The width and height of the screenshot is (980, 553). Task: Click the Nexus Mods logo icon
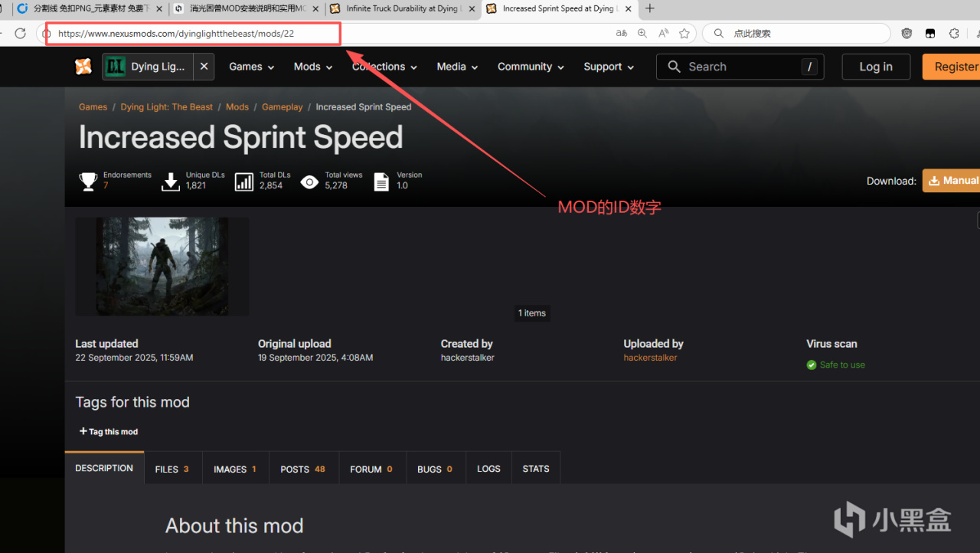click(x=83, y=67)
